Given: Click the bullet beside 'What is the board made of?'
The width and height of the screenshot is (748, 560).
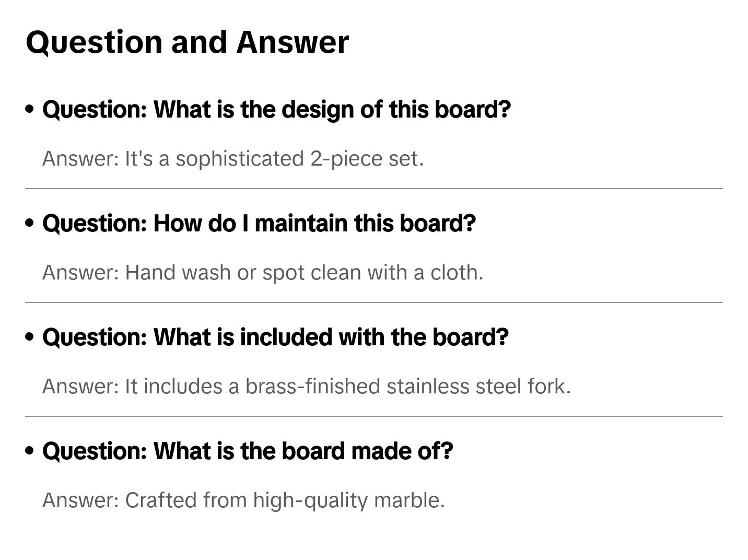Looking at the screenshot, I should (x=30, y=451).
